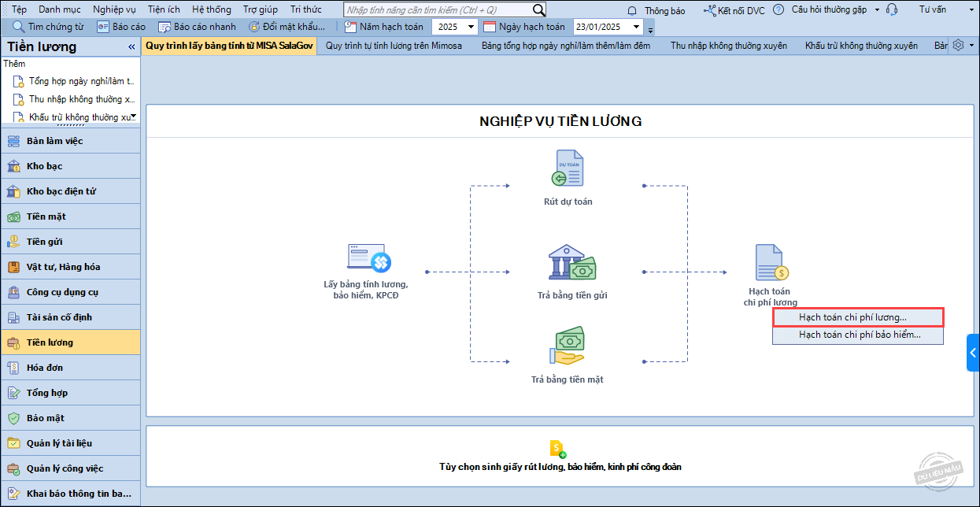Click the calendar icon beside Ngày hạch toán
980x507 pixels.
click(x=490, y=27)
